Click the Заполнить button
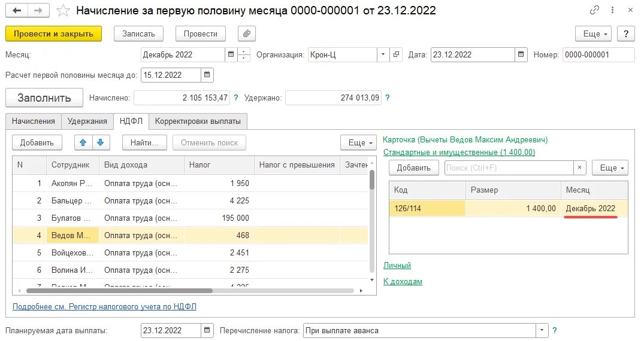 (44, 98)
